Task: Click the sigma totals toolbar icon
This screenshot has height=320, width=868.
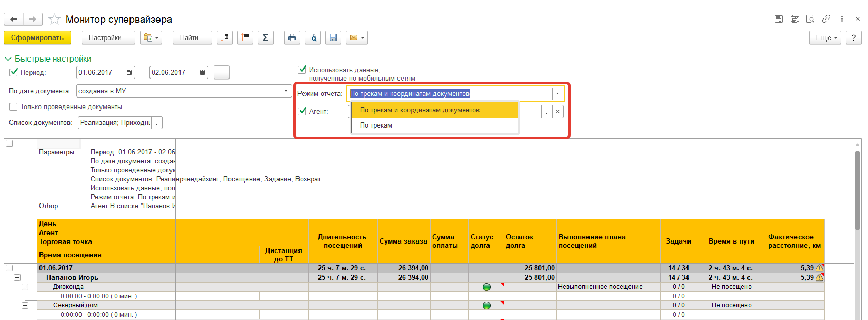Action: tap(265, 37)
